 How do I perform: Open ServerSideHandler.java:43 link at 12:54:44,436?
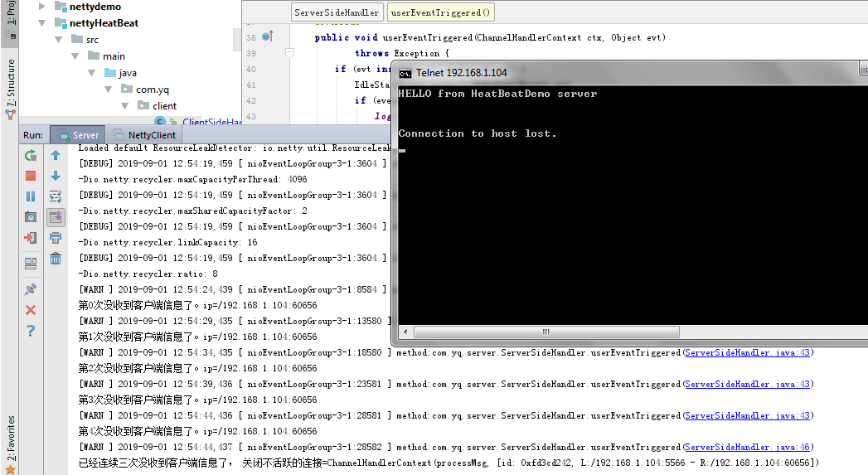click(x=747, y=416)
